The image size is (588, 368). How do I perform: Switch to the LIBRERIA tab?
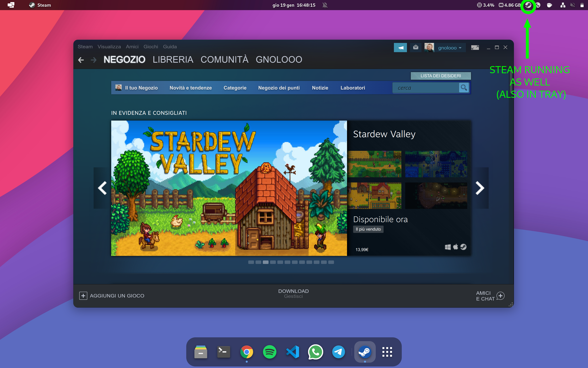173,60
